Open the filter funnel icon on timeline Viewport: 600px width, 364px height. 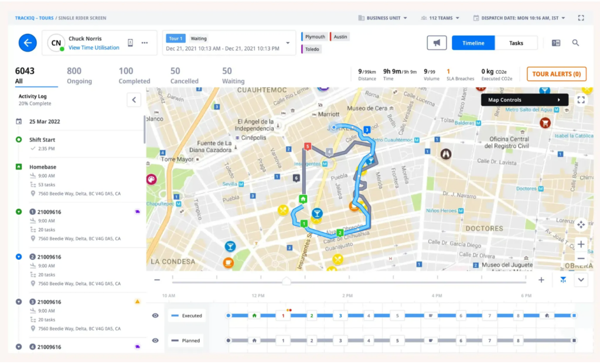click(563, 280)
